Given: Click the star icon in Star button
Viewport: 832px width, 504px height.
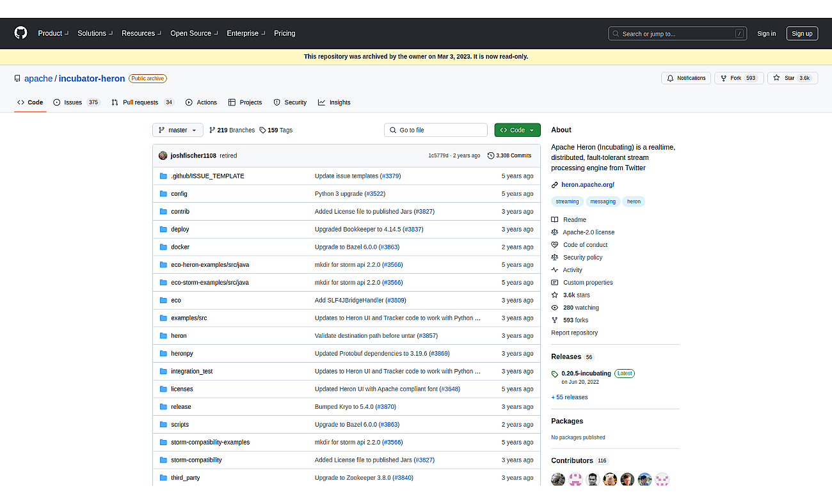Looking at the screenshot, I should tap(776, 78).
